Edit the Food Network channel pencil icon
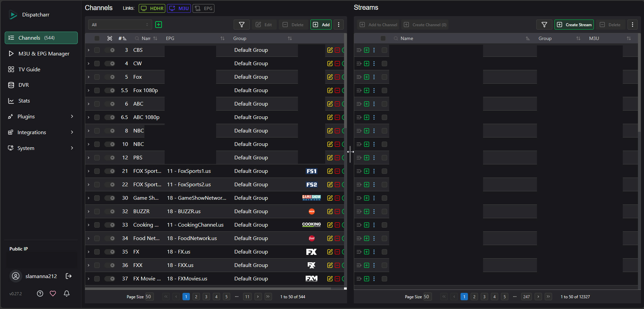Viewport: 644px width, 309px height. point(330,238)
